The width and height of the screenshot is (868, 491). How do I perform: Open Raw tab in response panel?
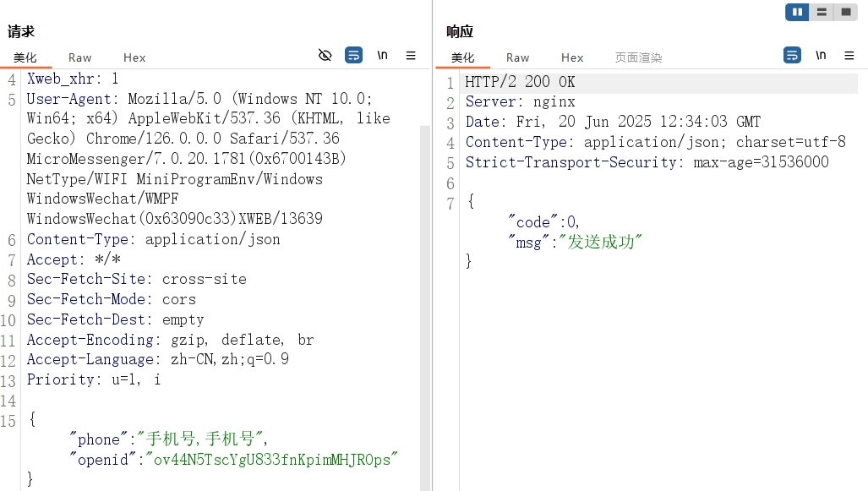click(517, 57)
